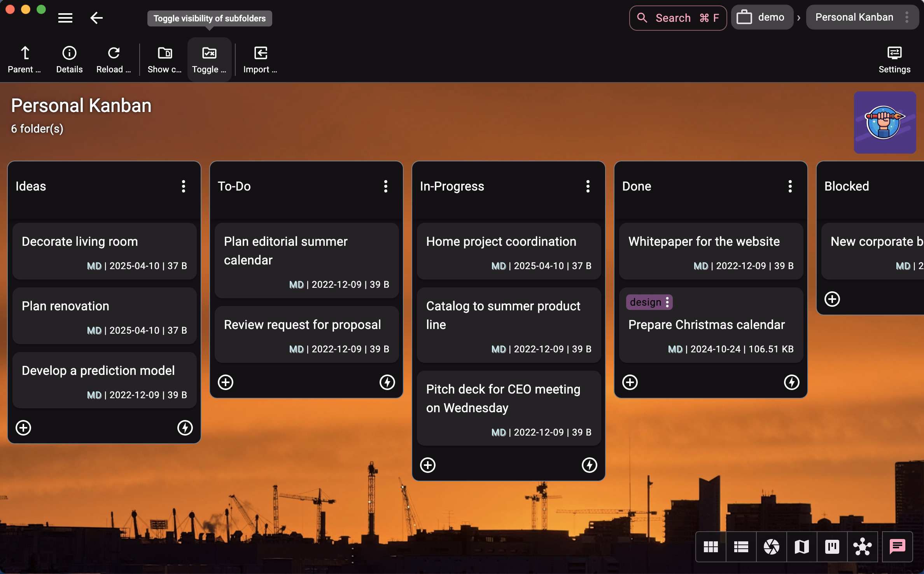Open the Import tool

point(260,58)
